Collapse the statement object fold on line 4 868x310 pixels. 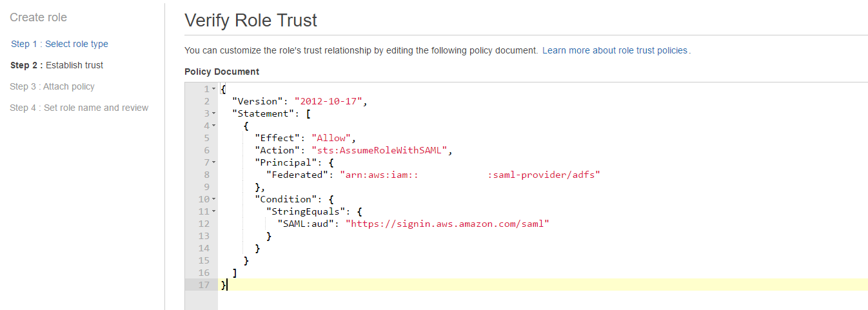pos(213,126)
